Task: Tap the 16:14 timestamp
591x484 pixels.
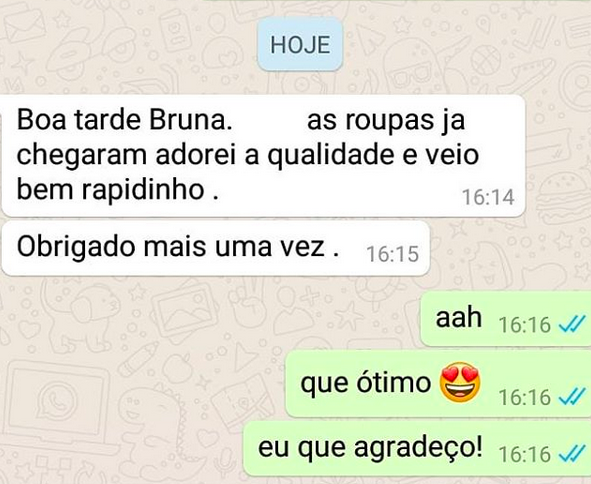Action: [x=488, y=197]
